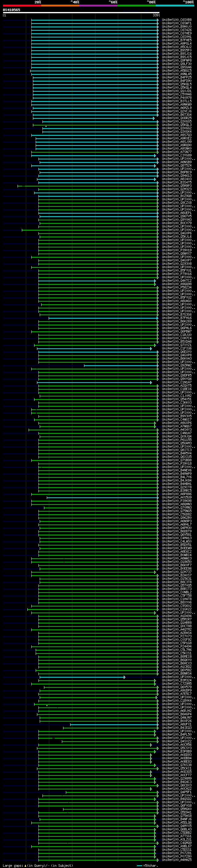Click the green alignment bar for A7SN77
Image resolution: width=197 pixels, height=868 pixels.
[95, 152]
